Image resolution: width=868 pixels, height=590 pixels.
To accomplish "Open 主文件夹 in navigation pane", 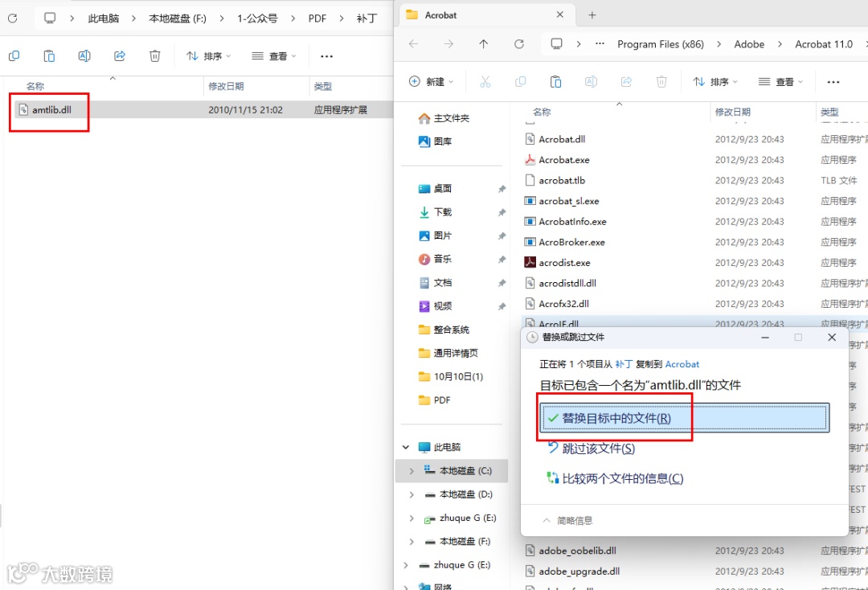I will point(444,118).
